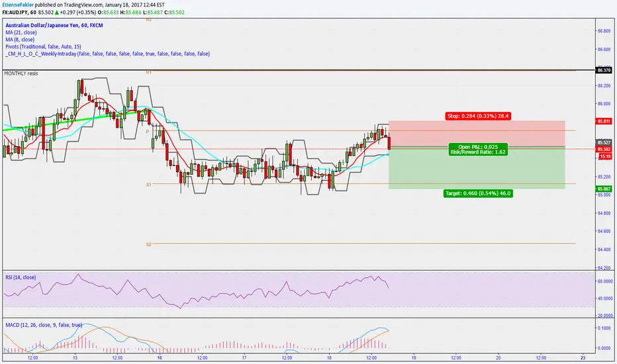Click the R1 pivot label
Screen dimensions: 617x364
(x=149, y=72)
